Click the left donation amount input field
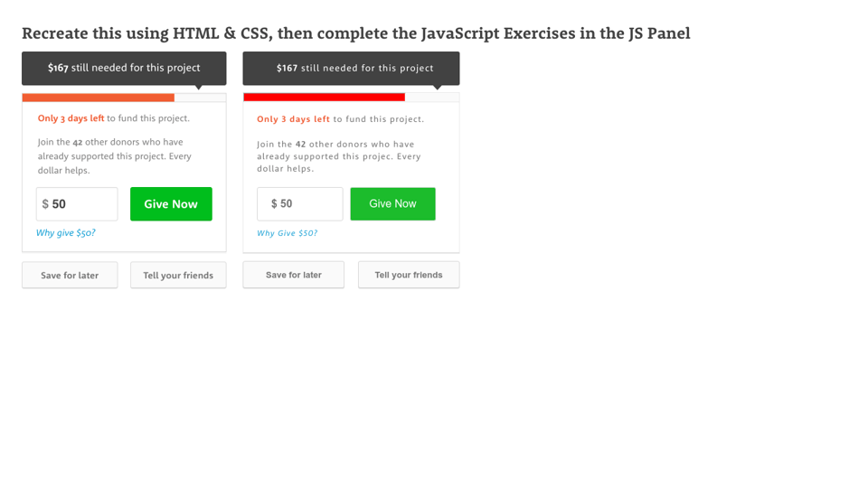The width and height of the screenshot is (868, 488). (x=77, y=204)
